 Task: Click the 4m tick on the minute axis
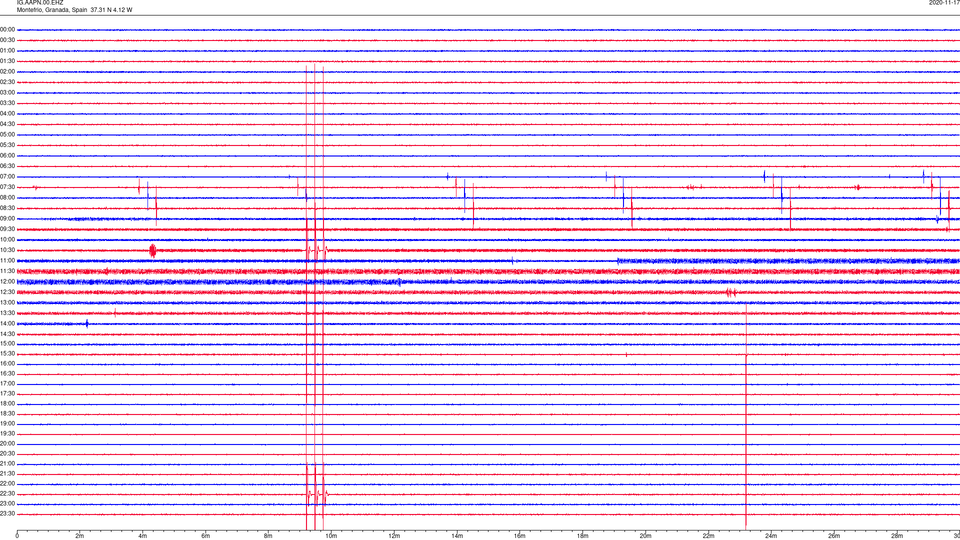(143, 536)
